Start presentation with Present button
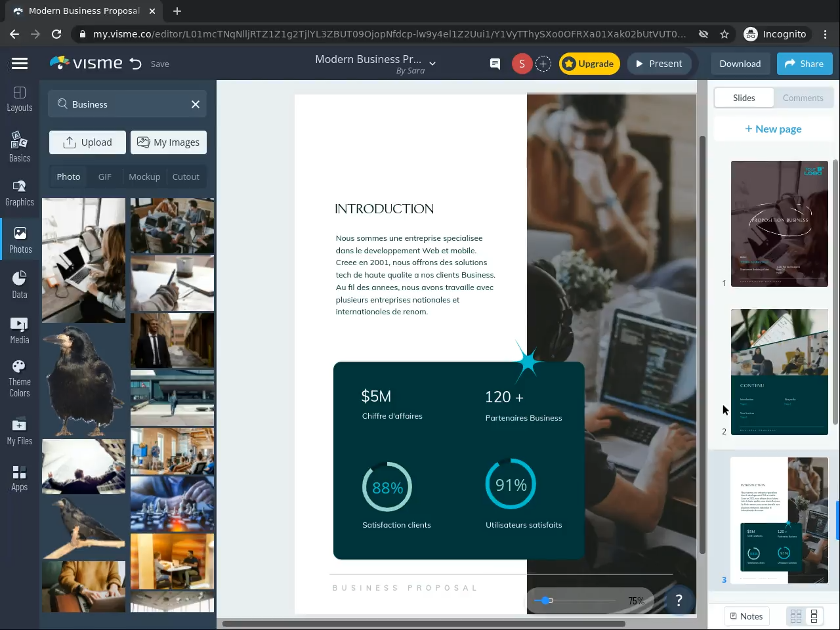The width and height of the screenshot is (840, 630). pyautogui.click(x=659, y=64)
